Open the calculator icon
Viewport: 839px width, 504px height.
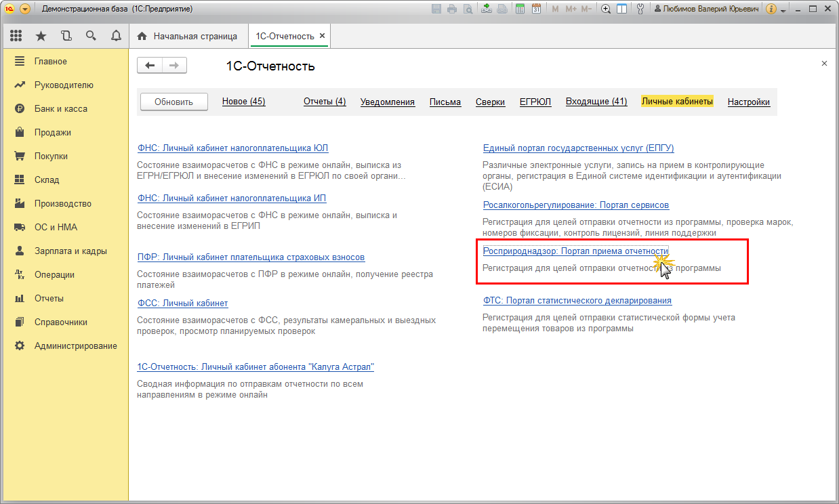pos(520,9)
